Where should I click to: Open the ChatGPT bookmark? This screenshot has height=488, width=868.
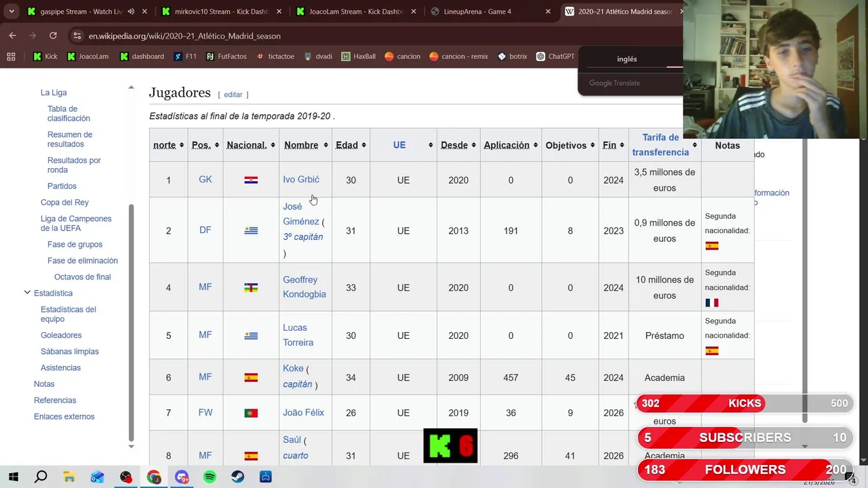tap(555, 56)
